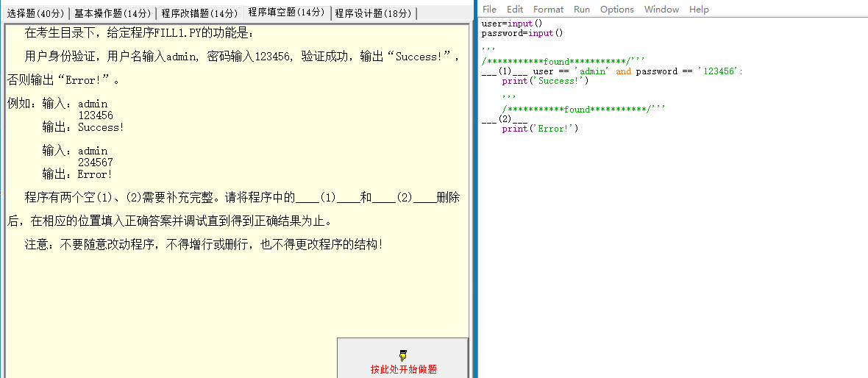Open the 基本操作题(14分) tab
Screen dimensions: 868x378
pyautogui.click(x=113, y=13)
